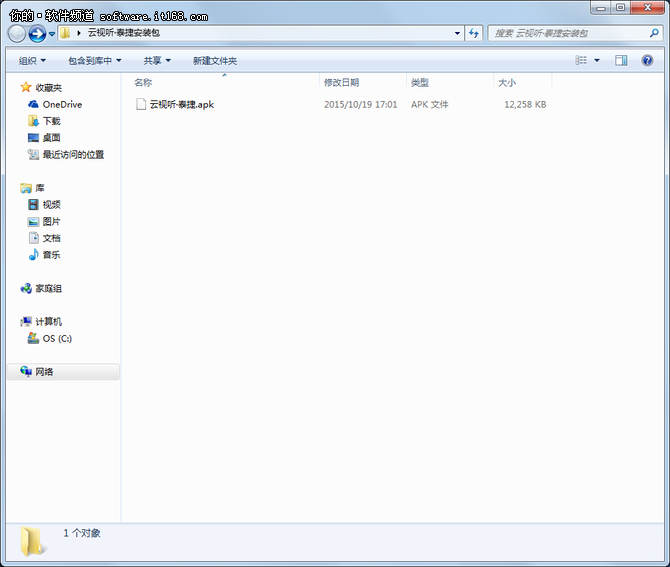The height and width of the screenshot is (567, 670).
Task: Click the change view icon
Action: tap(581, 60)
